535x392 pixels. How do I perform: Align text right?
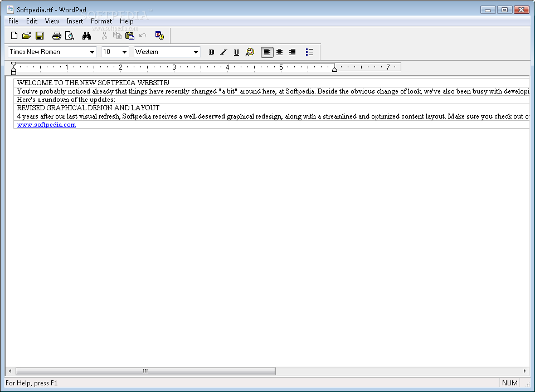(x=293, y=52)
